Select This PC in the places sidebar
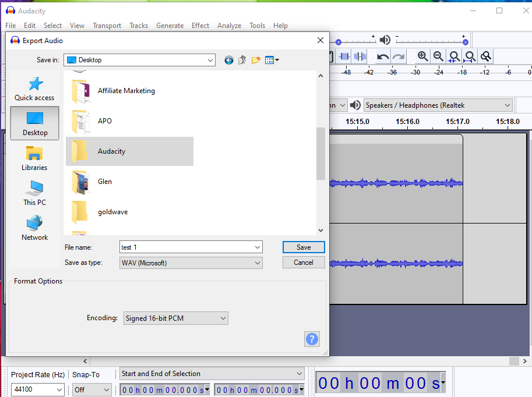This screenshot has width=532, height=397. pos(34,193)
